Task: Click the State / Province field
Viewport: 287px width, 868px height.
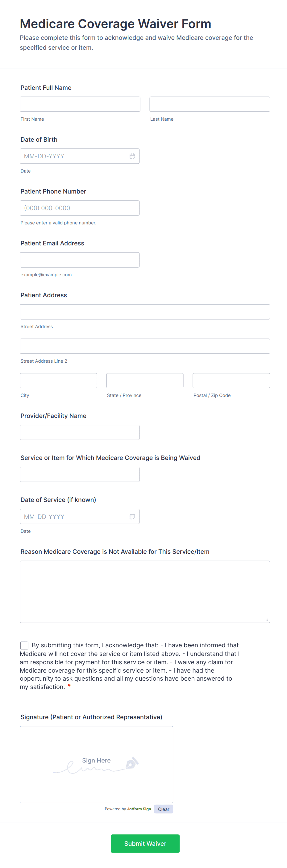Action: point(145,380)
